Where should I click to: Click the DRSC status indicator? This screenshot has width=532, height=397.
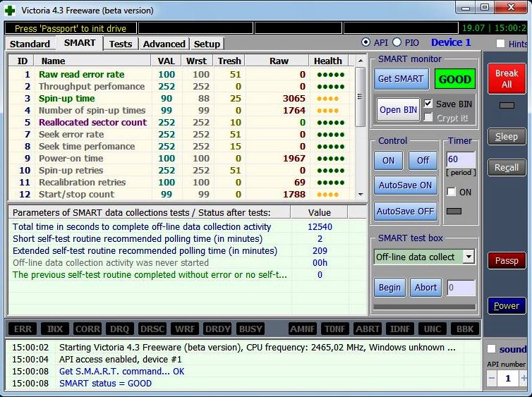pos(152,329)
